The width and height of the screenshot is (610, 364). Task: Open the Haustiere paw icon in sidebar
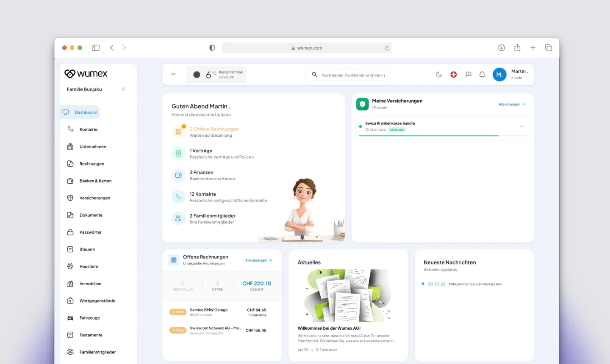click(x=70, y=267)
